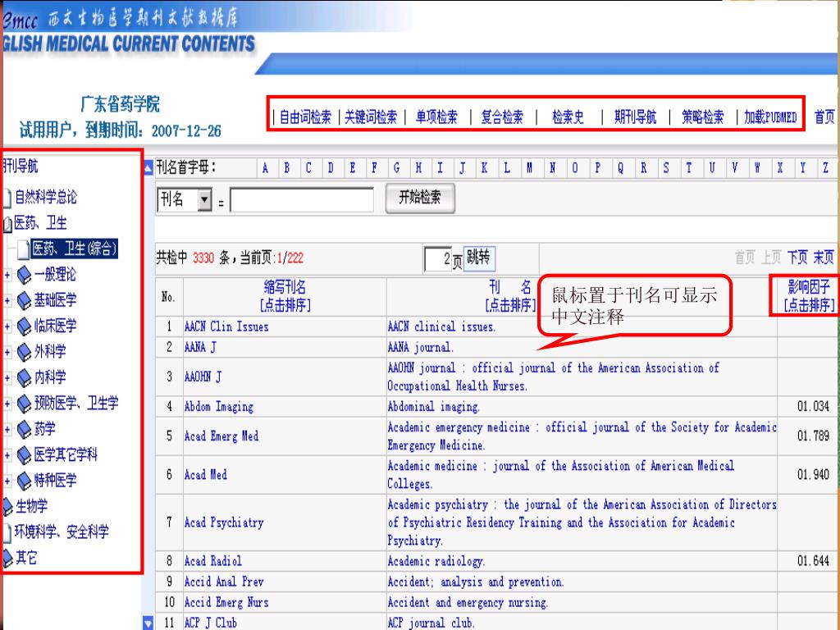Sort by 缩写刊名 column header
Viewport: 840px width, 630px height.
(x=285, y=296)
